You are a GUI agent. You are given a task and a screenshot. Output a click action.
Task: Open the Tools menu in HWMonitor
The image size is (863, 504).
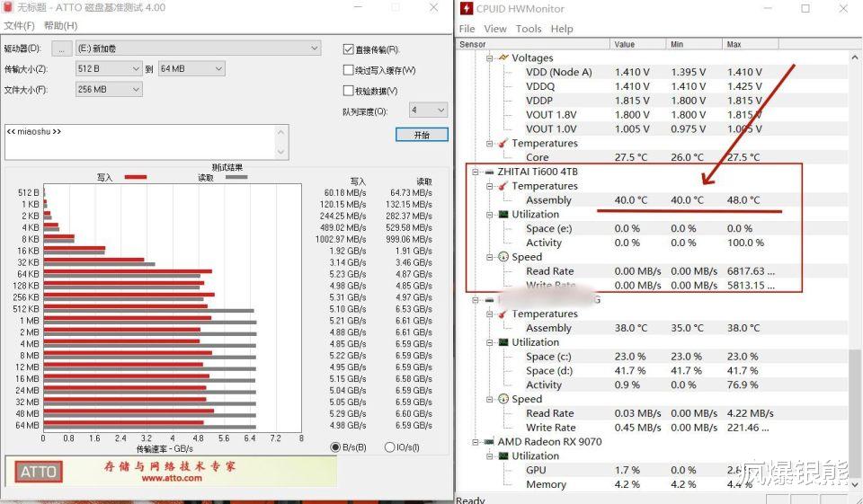coord(529,29)
